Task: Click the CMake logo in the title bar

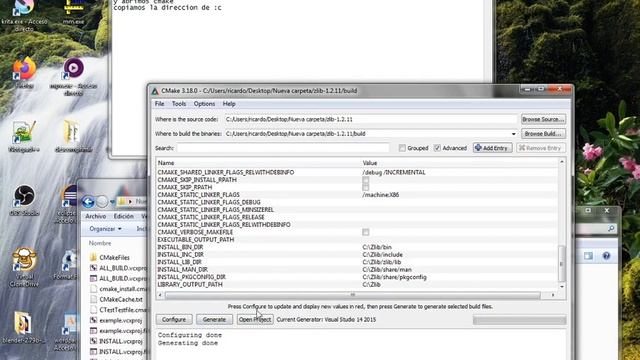Action: [x=155, y=91]
